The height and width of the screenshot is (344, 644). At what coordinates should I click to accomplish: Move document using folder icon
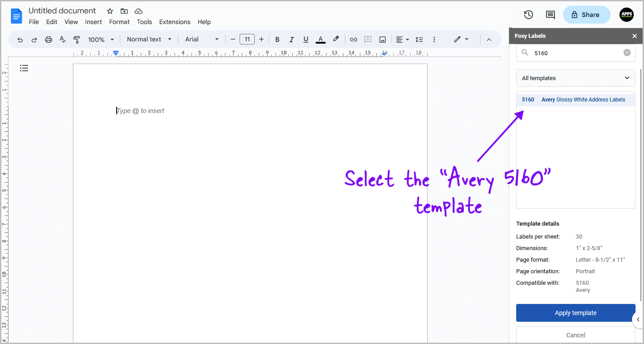point(124,11)
